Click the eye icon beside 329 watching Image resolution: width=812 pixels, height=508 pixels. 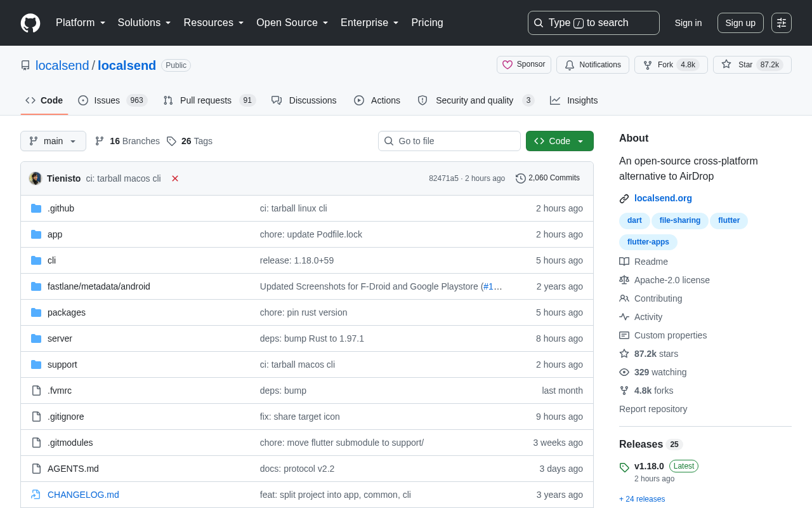(x=624, y=372)
